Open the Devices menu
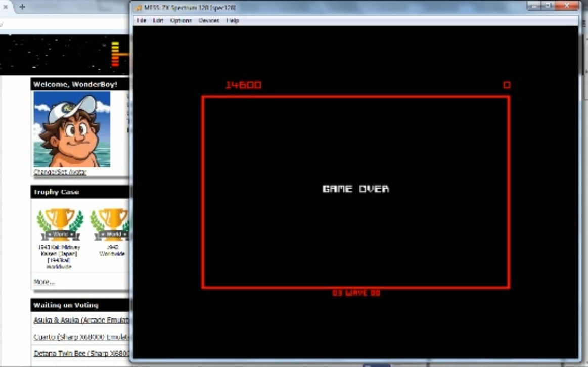This screenshot has width=588, height=367. click(x=209, y=21)
